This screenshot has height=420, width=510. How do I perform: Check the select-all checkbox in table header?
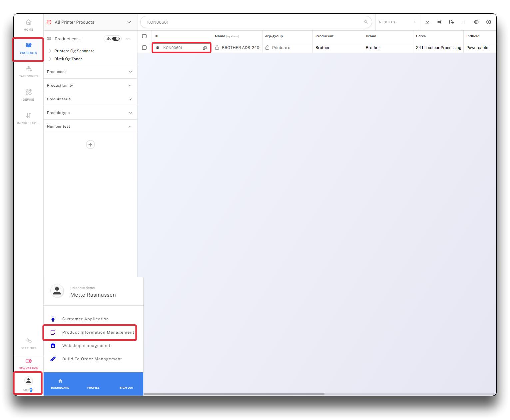pos(144,36)
